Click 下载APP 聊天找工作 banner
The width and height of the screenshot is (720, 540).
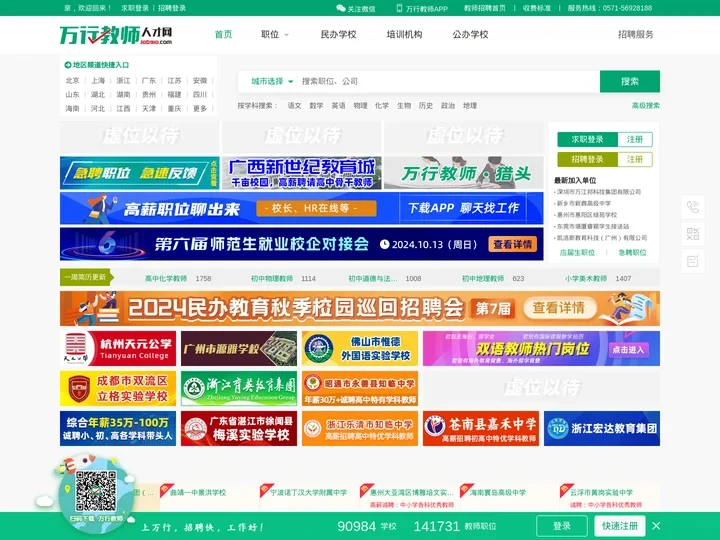pyautogui.click(x=464, y=208)
